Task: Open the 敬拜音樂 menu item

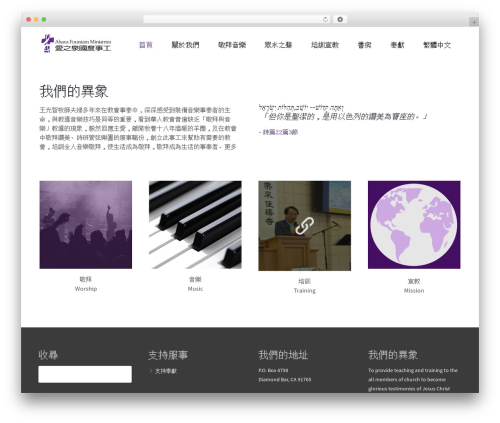Action: (232, 45)
